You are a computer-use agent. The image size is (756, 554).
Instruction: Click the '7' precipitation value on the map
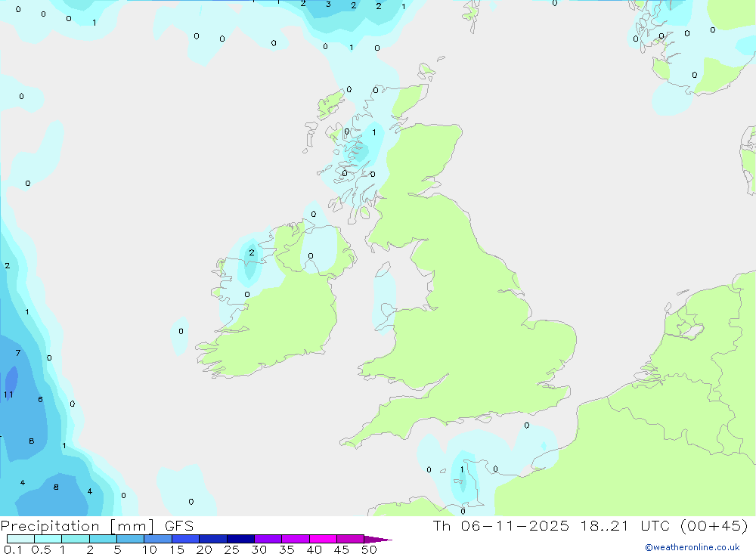click(18, 353)
